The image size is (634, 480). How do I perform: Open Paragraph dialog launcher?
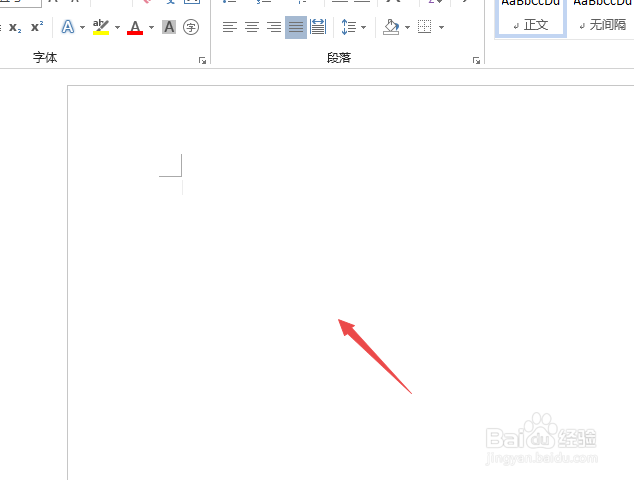click(476, 61)
